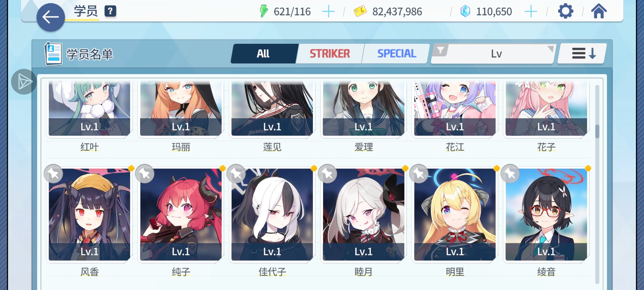Open the help question mark icon

[x=110, y=11]
